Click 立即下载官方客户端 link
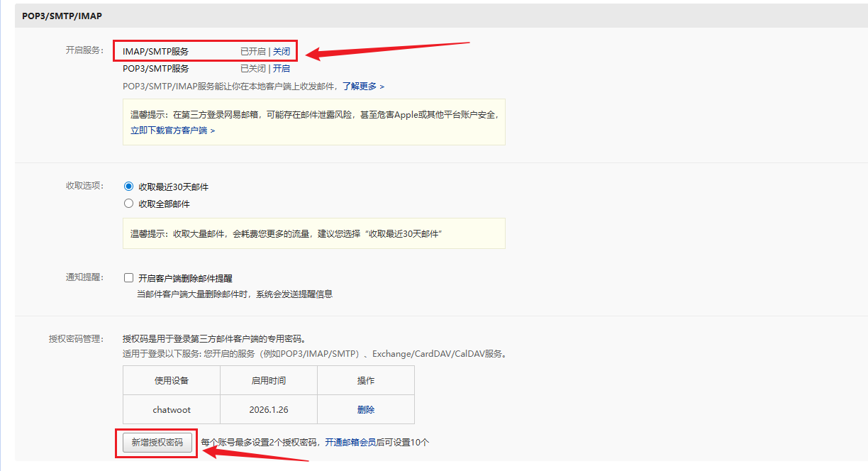The width and height of the screenshot is (868, 471). tap(172, 131)
